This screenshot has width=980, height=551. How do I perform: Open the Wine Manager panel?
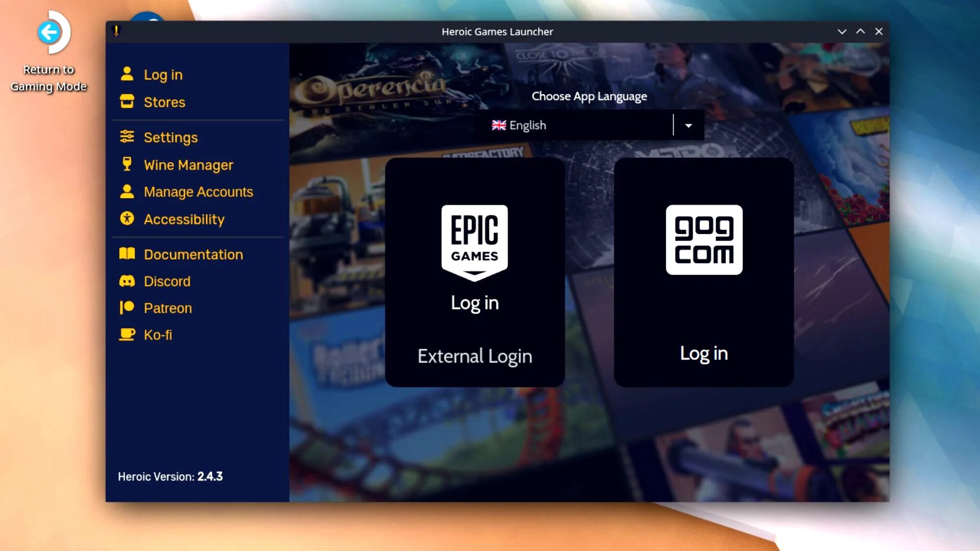coord(189,165)
